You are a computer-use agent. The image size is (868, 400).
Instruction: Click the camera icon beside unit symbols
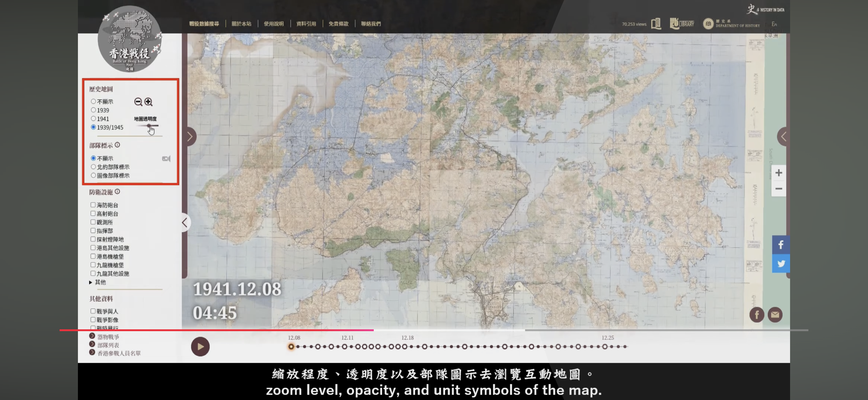(166, 158)
